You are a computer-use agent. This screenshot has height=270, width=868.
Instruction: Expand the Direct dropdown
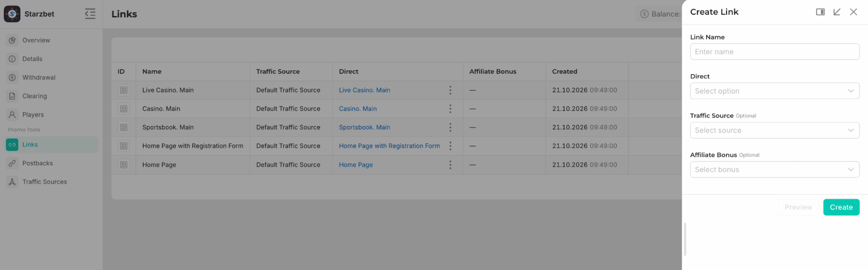click(774, 91)
